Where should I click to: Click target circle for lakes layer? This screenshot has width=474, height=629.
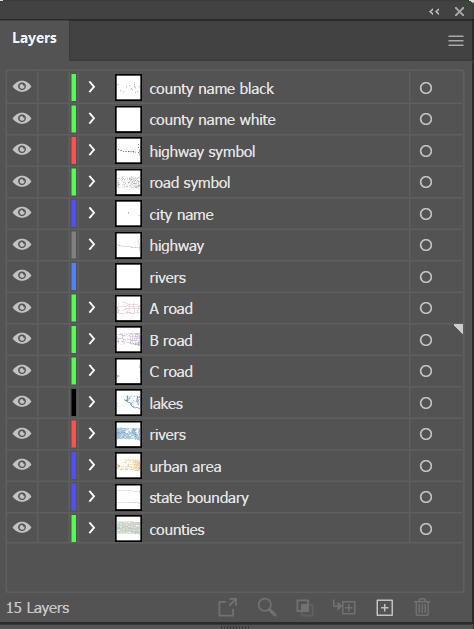point(425,403)
